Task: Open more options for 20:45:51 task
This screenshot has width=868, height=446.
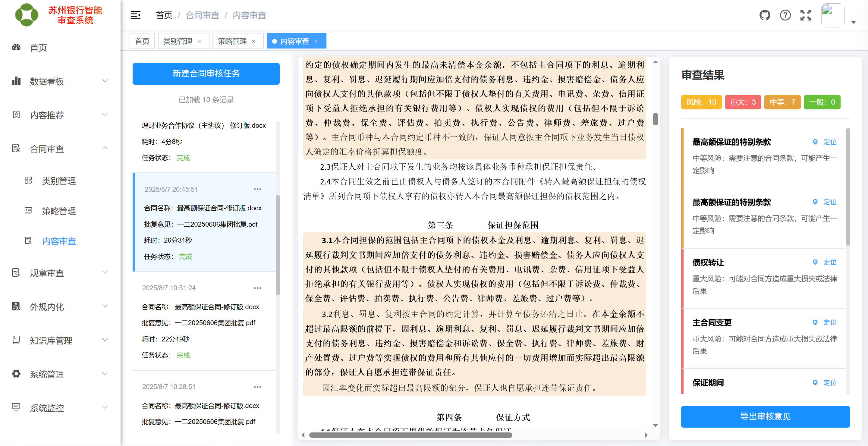Action: point(257,189)
